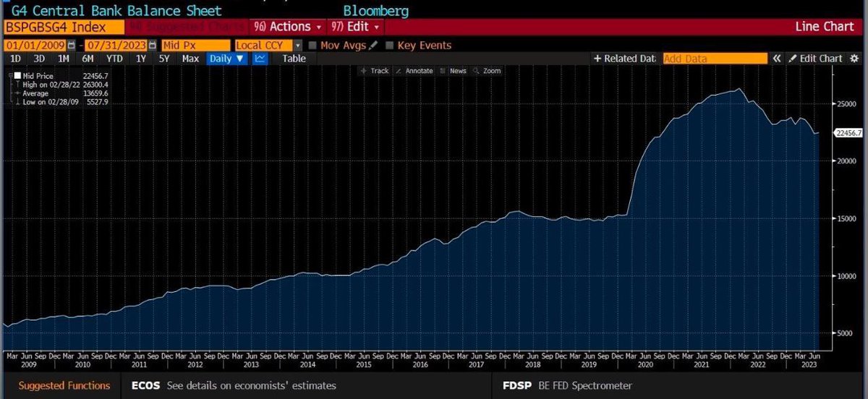
Task: Click the start date field 01/01/2009
Action: (x=34, y=45)
